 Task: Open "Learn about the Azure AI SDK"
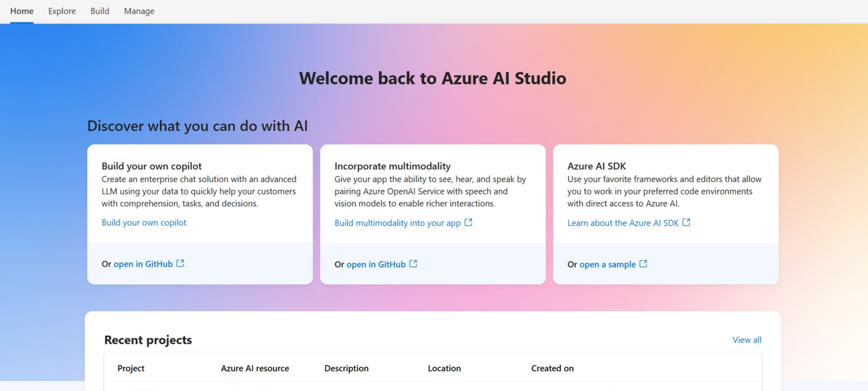click(x=623, y=222)
